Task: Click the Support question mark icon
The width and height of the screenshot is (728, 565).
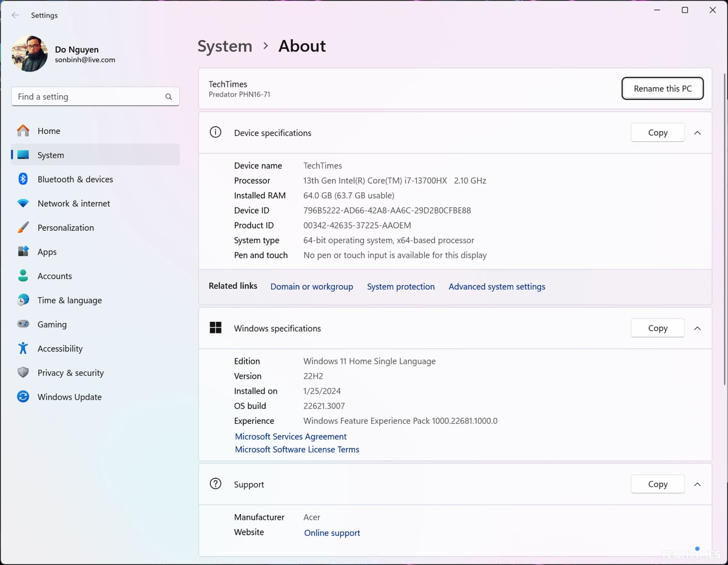Action: [215, 484]
